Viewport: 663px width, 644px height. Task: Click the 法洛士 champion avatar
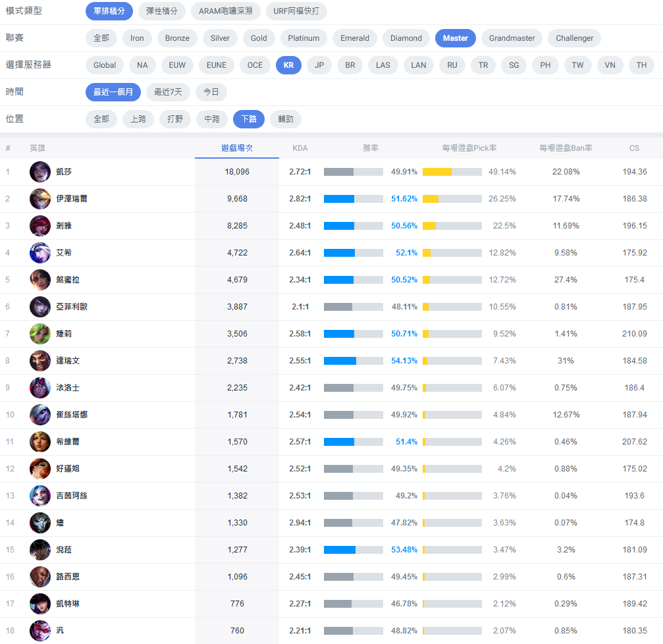(40, 388)
